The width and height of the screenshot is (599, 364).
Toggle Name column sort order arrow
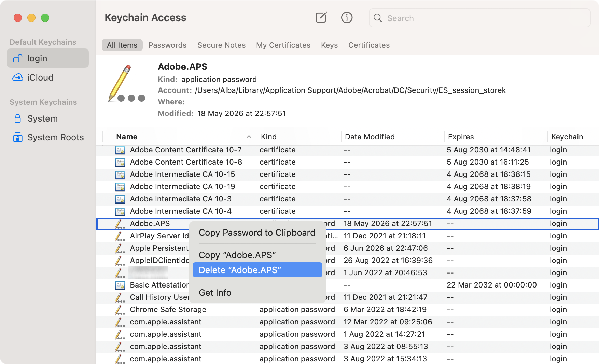pyautogui.click(x=249, y=137)
